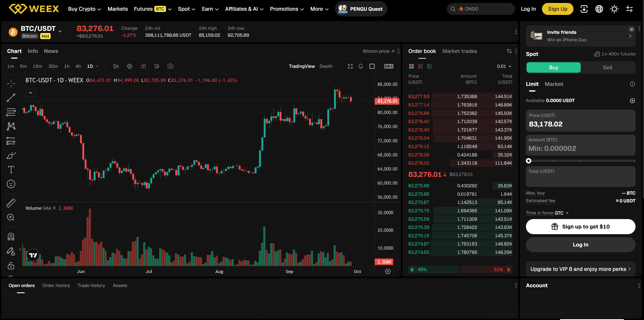
Task: Open language globe selector
Action: (x=599, y=9)
